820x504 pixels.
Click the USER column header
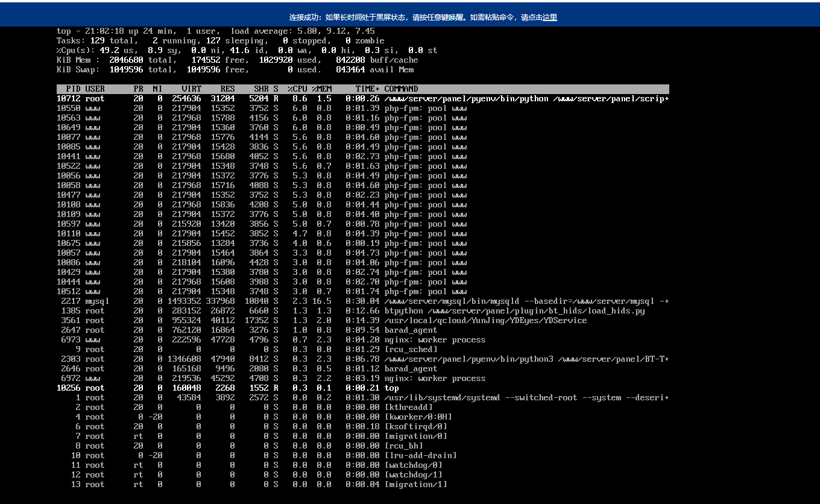95,89
